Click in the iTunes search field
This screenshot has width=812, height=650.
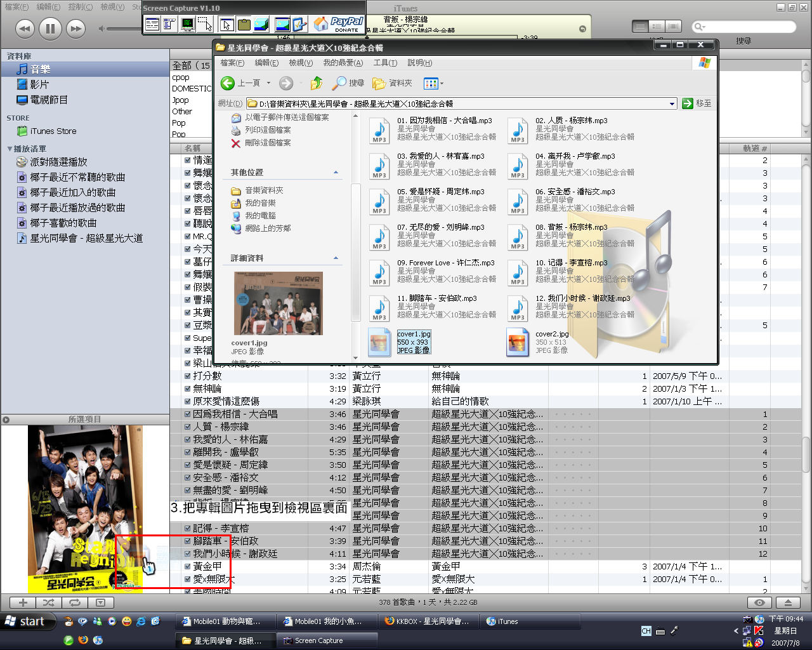point(744,27)
